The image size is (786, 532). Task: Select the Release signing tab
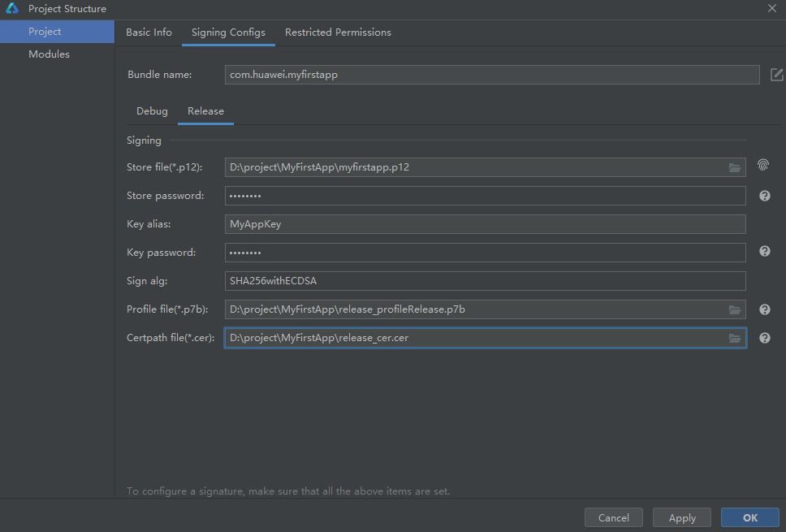205,111
